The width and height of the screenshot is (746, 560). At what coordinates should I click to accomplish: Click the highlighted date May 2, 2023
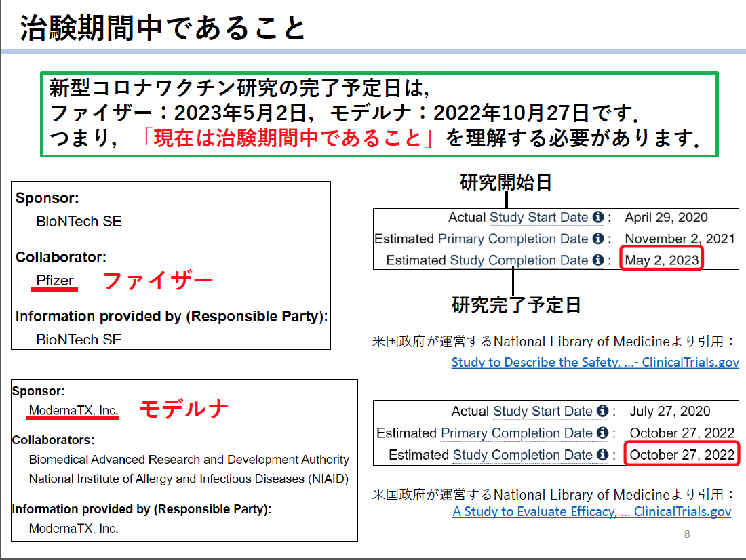tap(662, 260)
